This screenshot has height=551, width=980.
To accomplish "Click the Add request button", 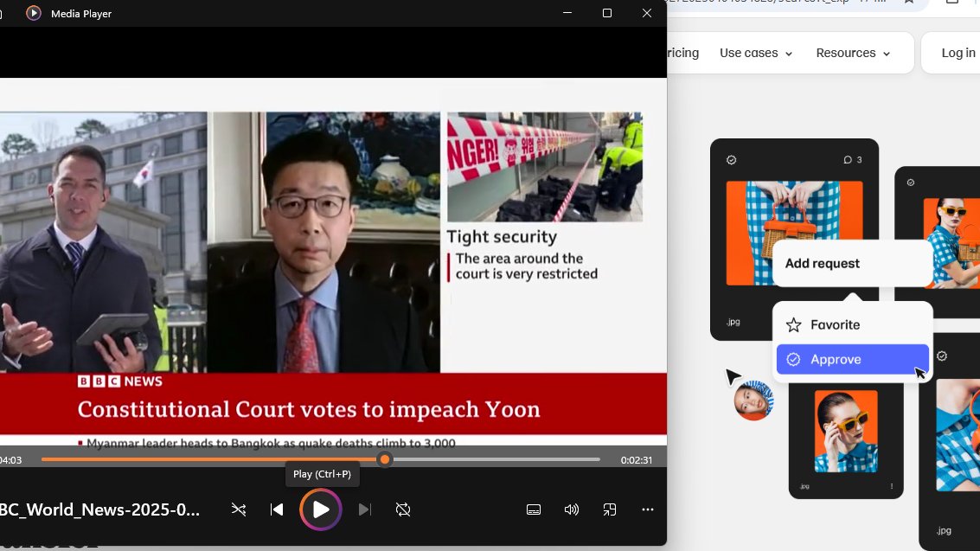I will pos(822,263).
